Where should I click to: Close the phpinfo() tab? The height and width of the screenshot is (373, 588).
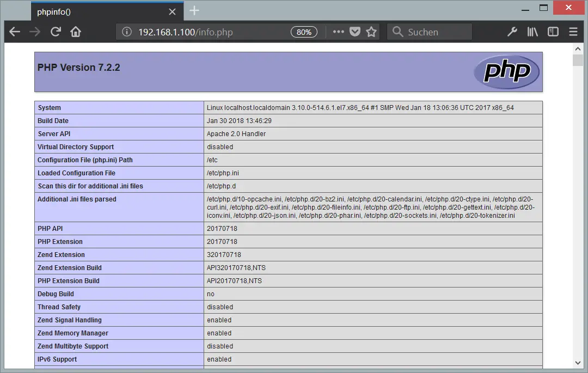172,12
